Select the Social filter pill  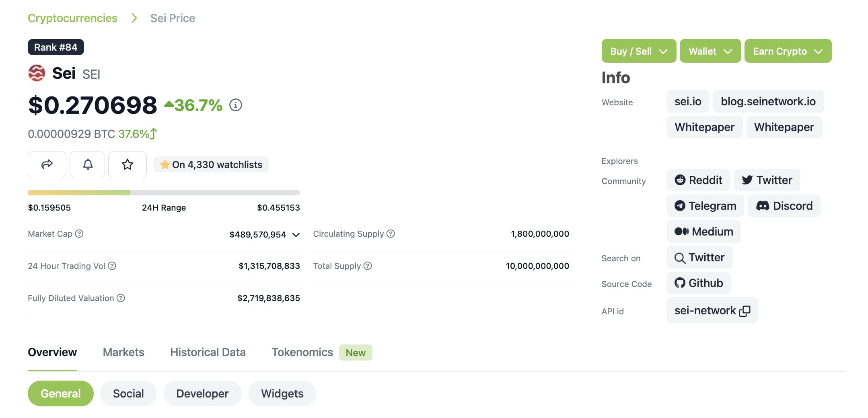(128, 393)
